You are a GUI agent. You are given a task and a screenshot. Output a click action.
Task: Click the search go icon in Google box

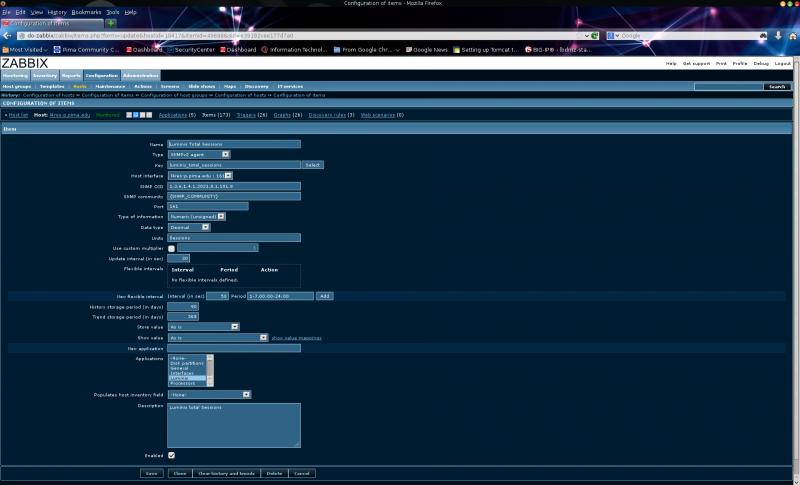tap(763, 36)
